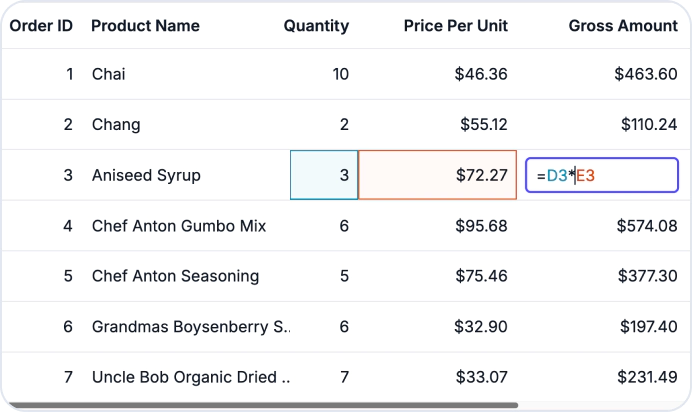Select the Aniseed Syrup cell
This screenshot has width=692, height=412.
pyautogui.click(x=190, y=175)
